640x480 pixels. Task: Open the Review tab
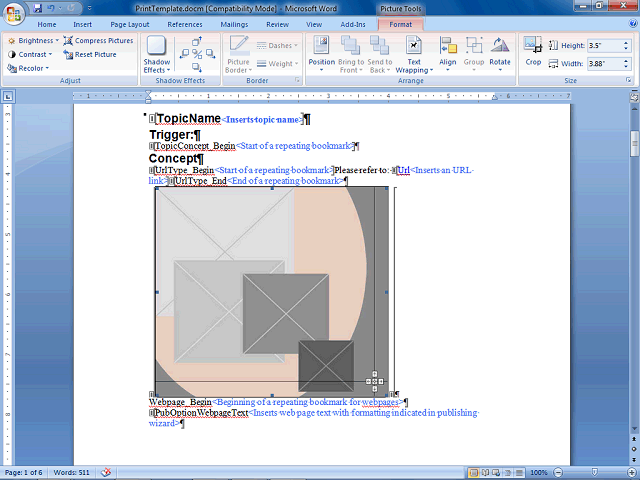278,24
